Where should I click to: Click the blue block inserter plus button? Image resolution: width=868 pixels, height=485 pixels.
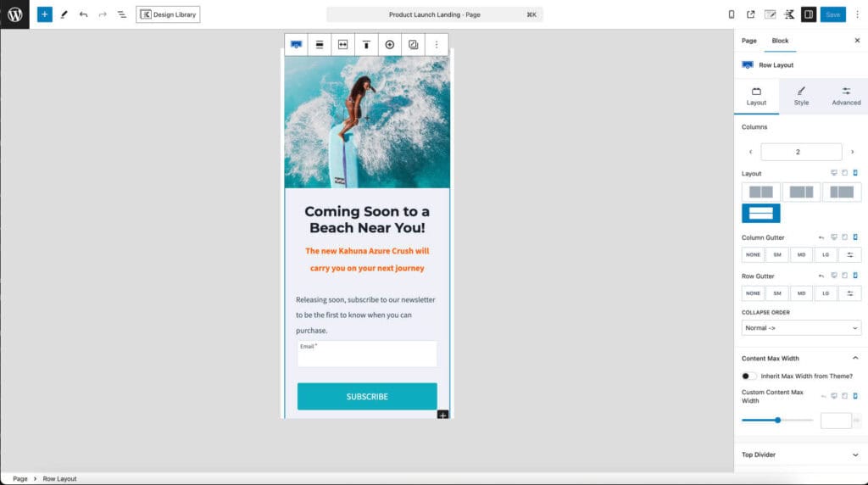(x=44, y=14)
